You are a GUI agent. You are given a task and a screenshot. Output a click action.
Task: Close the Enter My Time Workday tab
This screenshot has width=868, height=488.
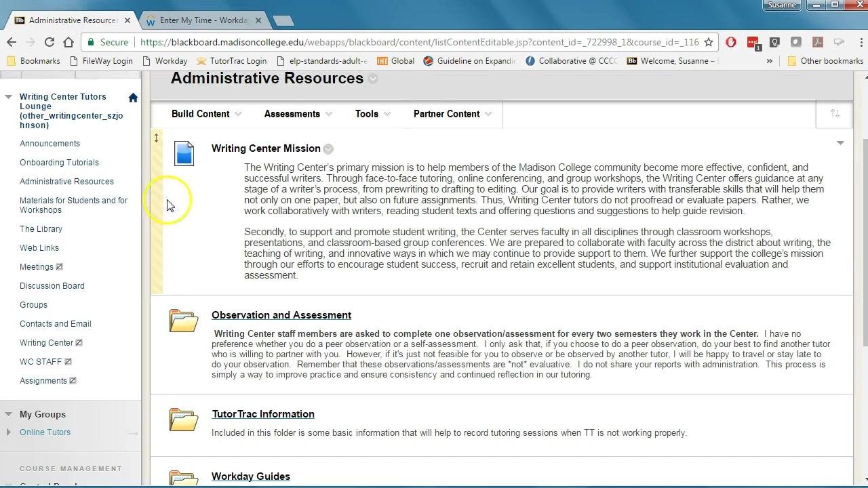(x=258, y=20)
